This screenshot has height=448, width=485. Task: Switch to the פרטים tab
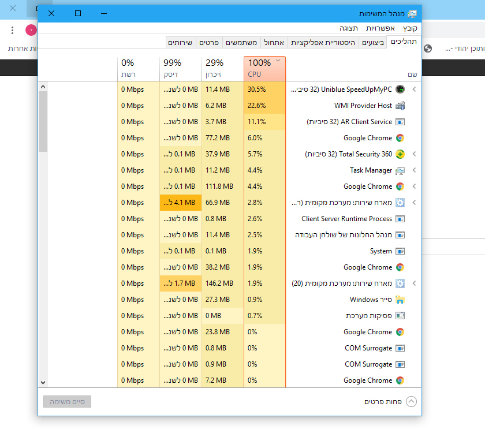click(x=209, y=43)
